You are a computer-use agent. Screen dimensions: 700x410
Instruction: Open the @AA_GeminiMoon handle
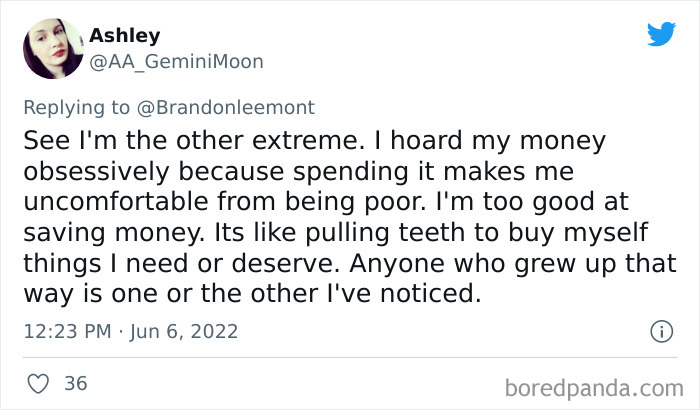176,62
